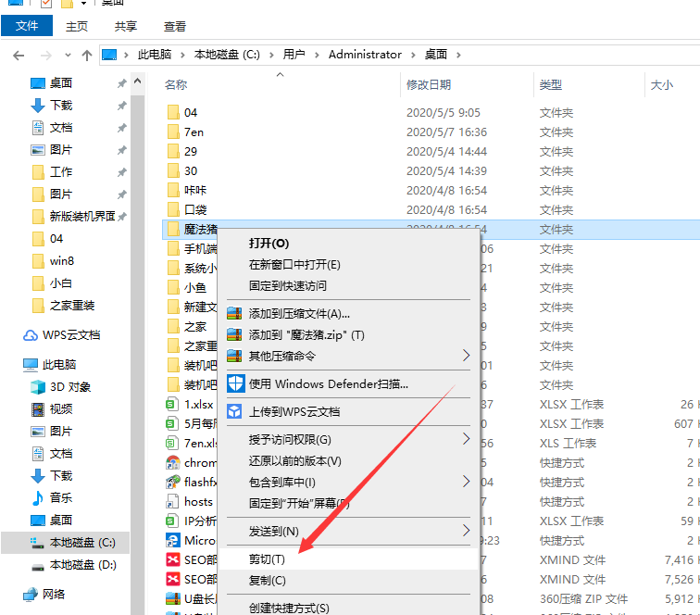Click 上传到WPS云文档 menu entry
The width and height of the screenshot is (700, 615).
coord(294,411)
